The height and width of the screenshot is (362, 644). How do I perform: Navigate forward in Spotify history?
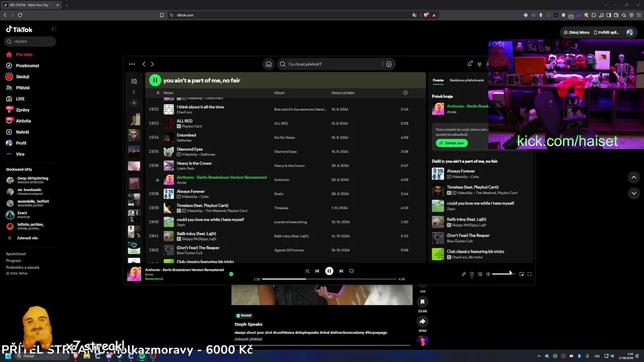(x=152, y=64)
